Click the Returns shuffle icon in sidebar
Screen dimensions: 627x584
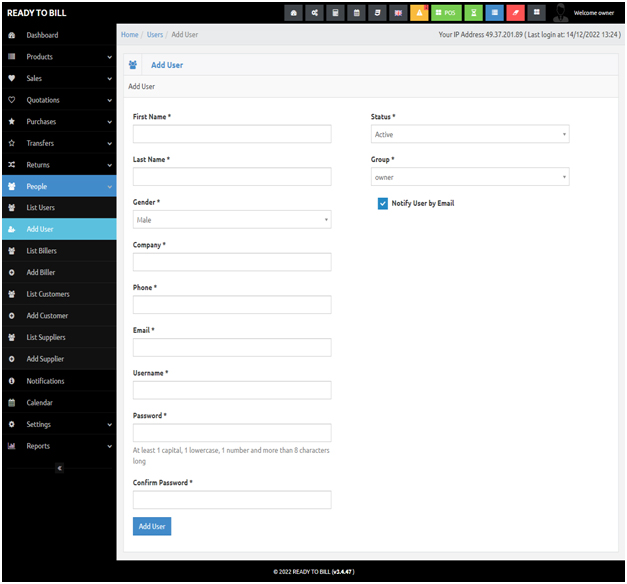[12, 164]
